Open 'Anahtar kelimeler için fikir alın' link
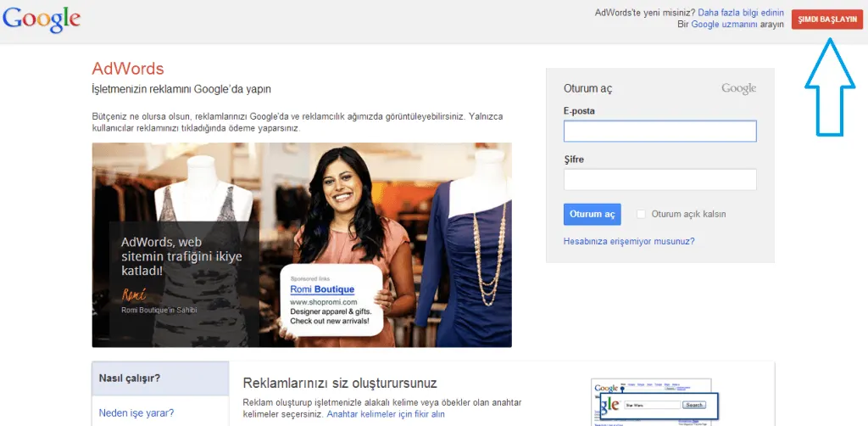The image size is (868, 426). coord(386,414)
